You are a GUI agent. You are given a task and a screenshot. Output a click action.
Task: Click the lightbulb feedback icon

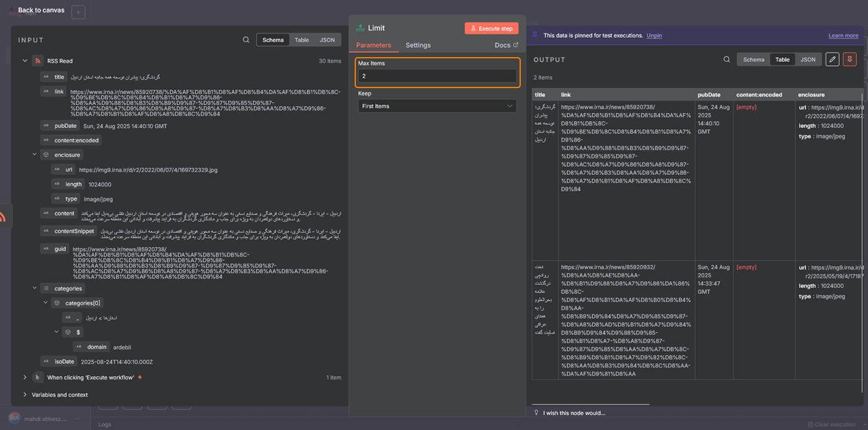pos(536,413)
